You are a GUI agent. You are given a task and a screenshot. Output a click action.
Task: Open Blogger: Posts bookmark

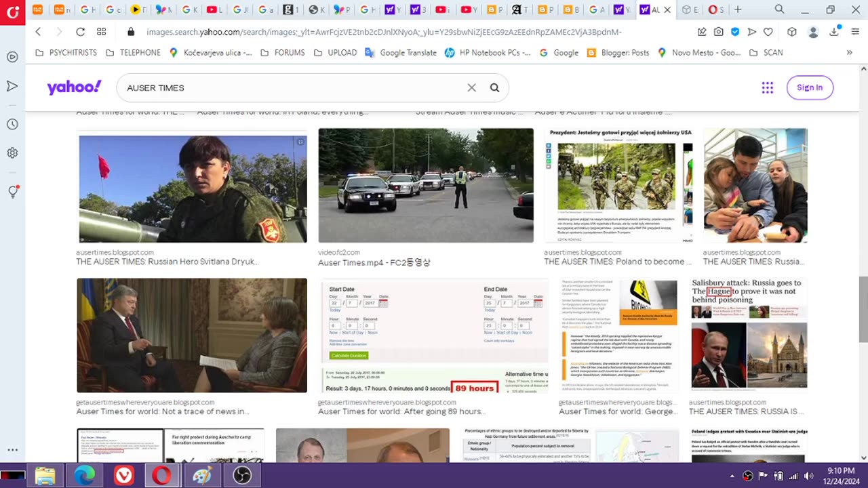click(618, 52)
